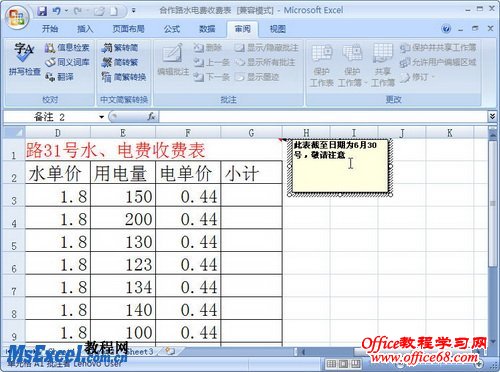This screenshot has width=500, height=372.
Task: Click Allow Users to Edit Ranges (允许用户编辑区域)
Action: pyautogui.click(x=438, y=62)
